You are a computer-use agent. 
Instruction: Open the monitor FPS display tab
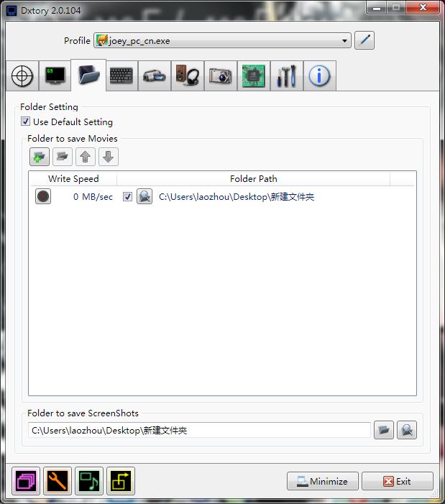point(55,76)
